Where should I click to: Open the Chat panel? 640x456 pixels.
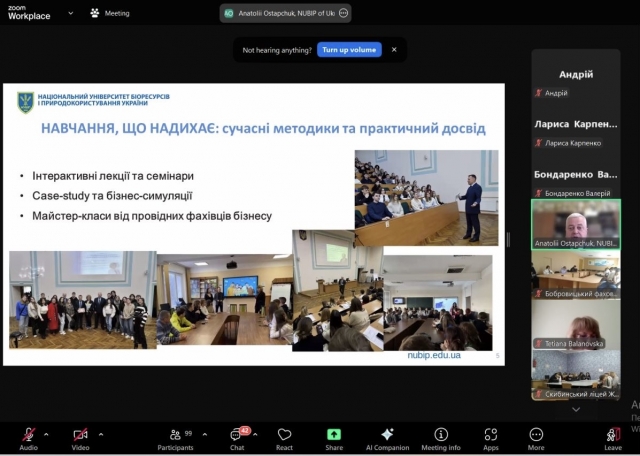coord(237,438)
